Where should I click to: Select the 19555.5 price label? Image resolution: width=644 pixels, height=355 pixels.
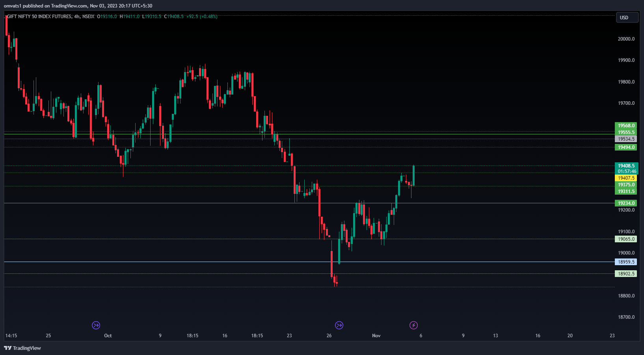coord(626,132)
